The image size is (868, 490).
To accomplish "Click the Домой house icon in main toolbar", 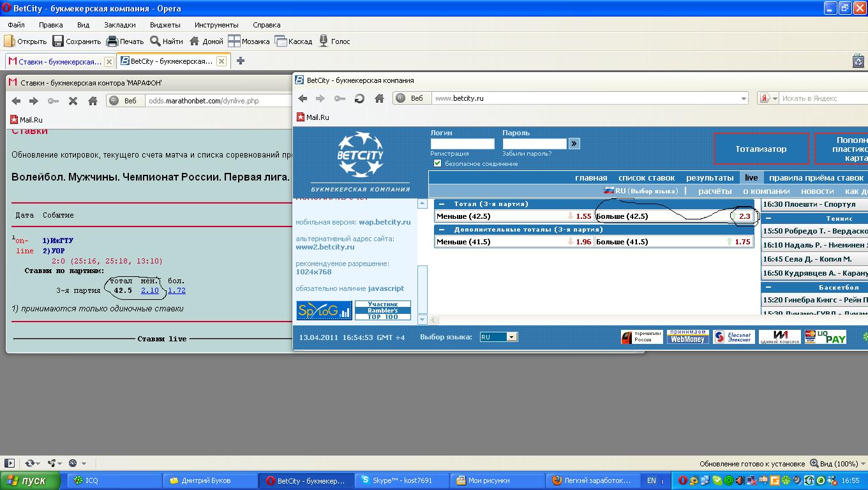I will point(195,41).
